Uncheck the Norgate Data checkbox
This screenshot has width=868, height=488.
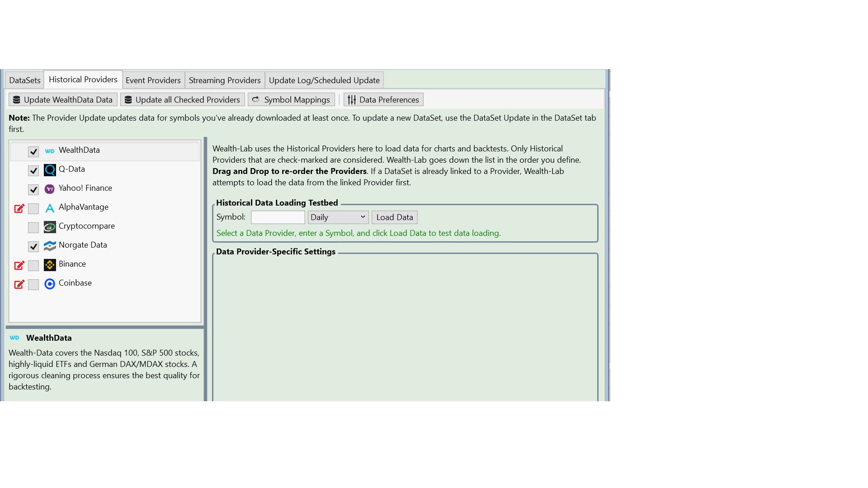pos(33,247)
